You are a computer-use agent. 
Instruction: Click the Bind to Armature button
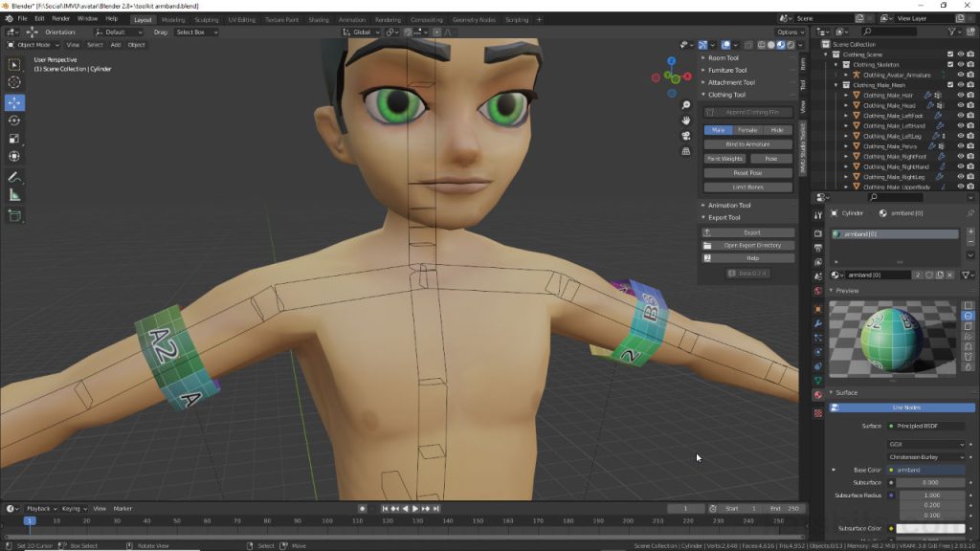(747, 143)
